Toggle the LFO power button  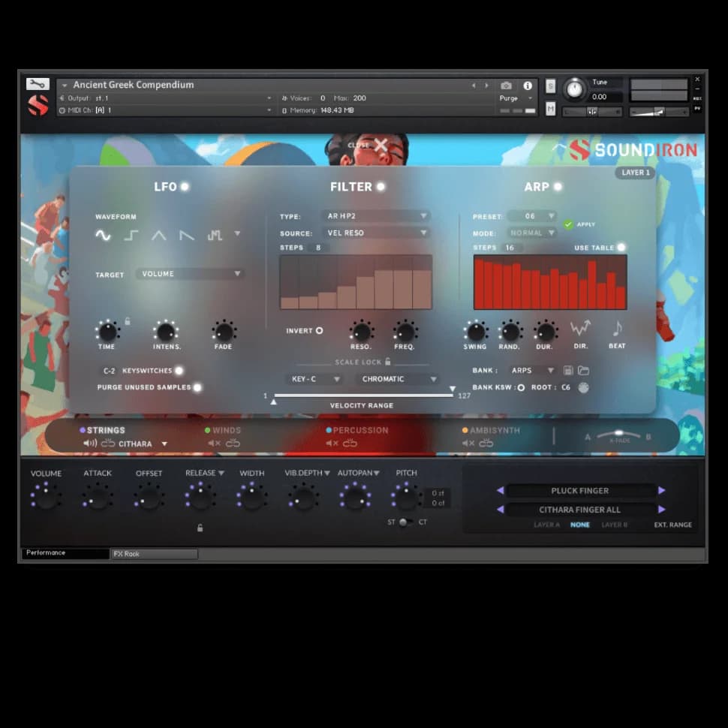(x=185, y=187)
